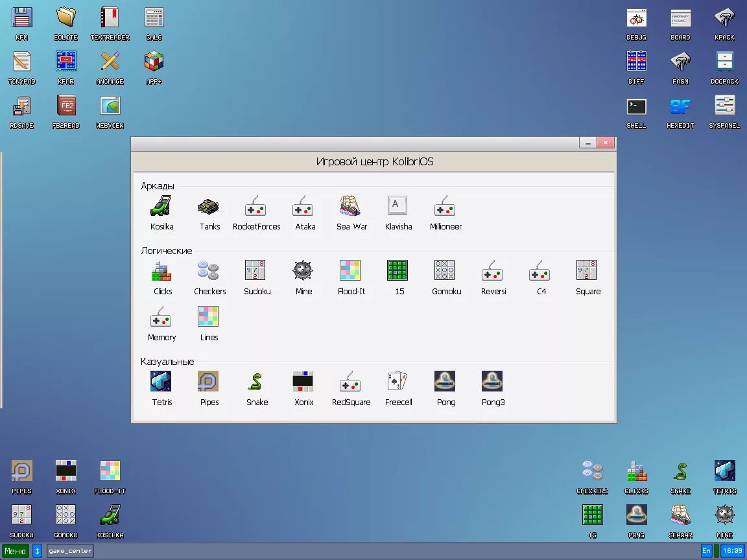Viewport: 747px width, 560px height.
Task: Start the Pong3 game
Action: pos(493,389)
